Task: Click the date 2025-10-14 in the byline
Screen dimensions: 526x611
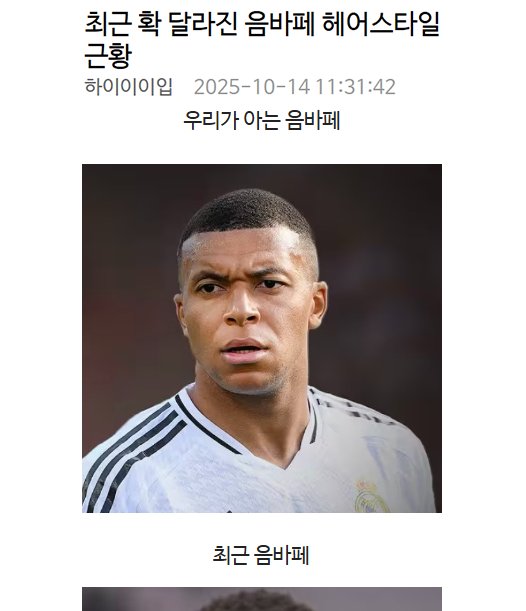Action: pyautogui.click(x=252, y=87)
